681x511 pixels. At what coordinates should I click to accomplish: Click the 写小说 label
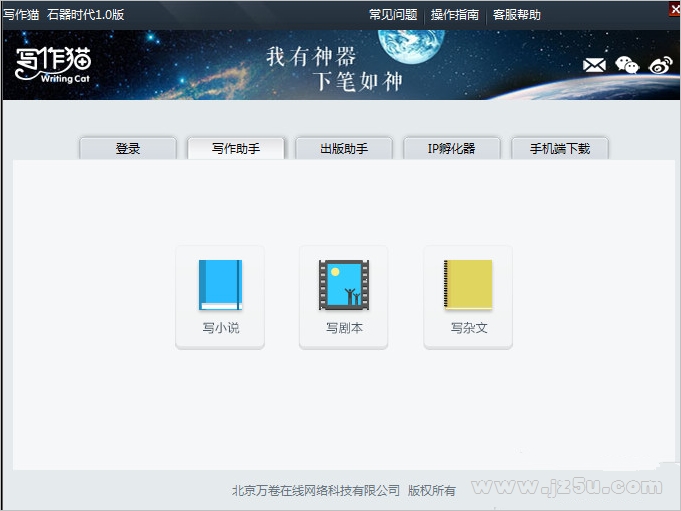point(221,328)
